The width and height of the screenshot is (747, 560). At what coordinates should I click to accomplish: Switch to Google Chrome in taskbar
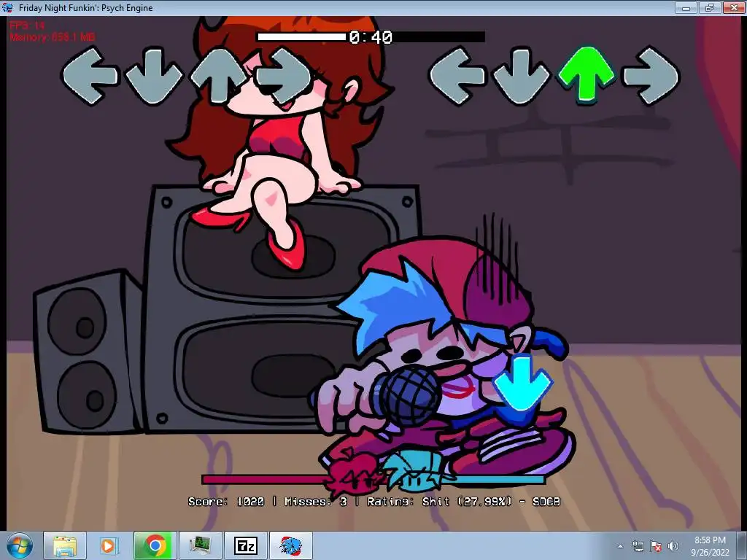155,545
